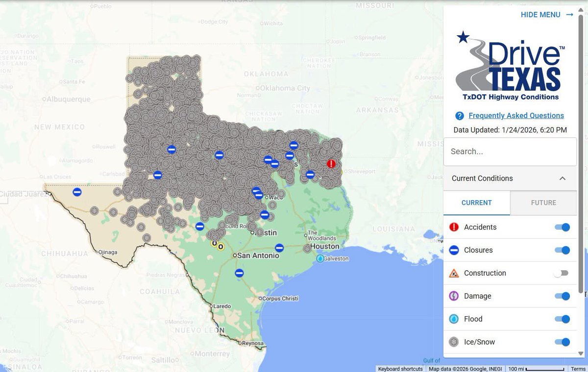Turn off the Flood toggle
The height and width of the screenshot is (372, 588).
[x=562, y=319]
